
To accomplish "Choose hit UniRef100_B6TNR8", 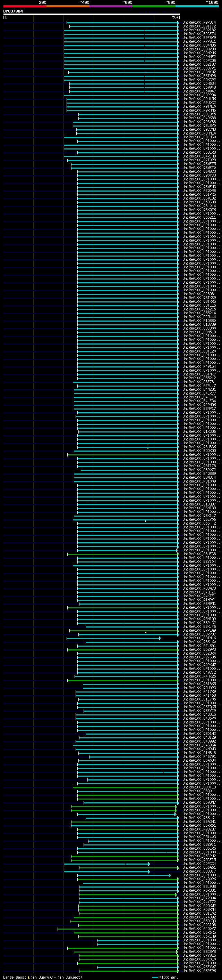I will (x=199, y=76).
